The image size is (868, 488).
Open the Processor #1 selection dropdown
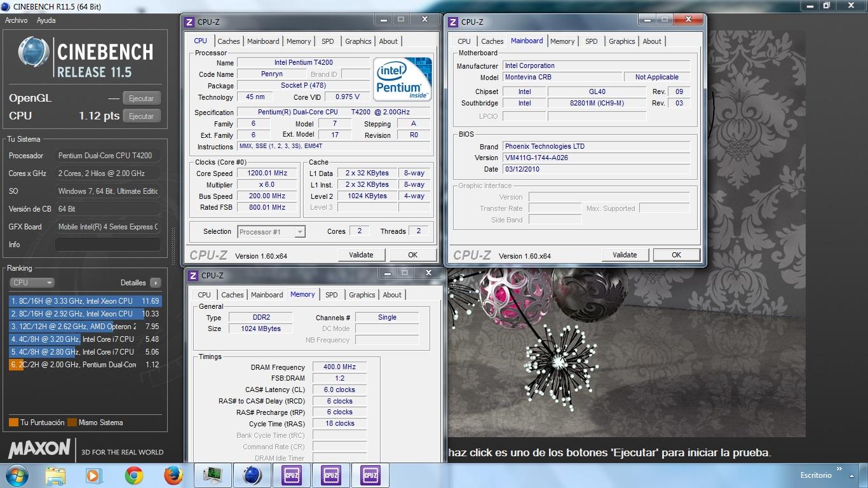pos(271,232)
